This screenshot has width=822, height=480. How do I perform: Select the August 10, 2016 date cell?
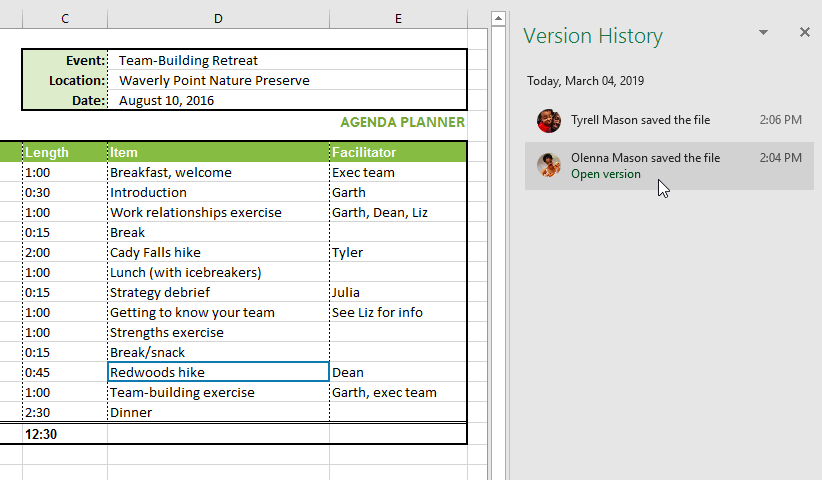click(x=286, y=100)
